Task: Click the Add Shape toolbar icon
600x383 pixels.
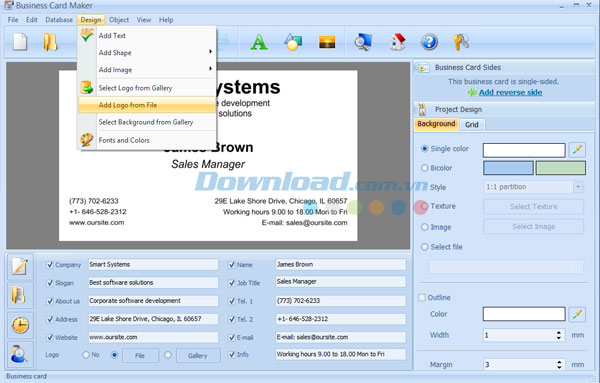Action: [293, 42]
